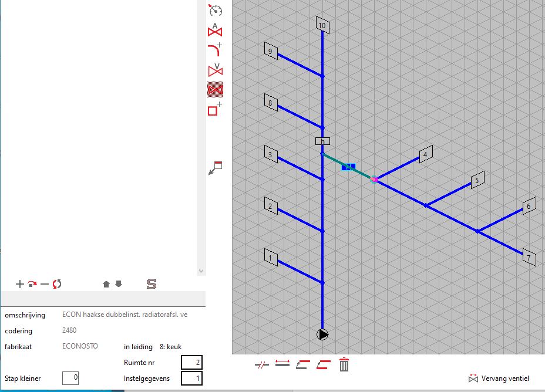Click the pressure gauge icon
Viewport: 545px width, 392px height.
point(216,9)
